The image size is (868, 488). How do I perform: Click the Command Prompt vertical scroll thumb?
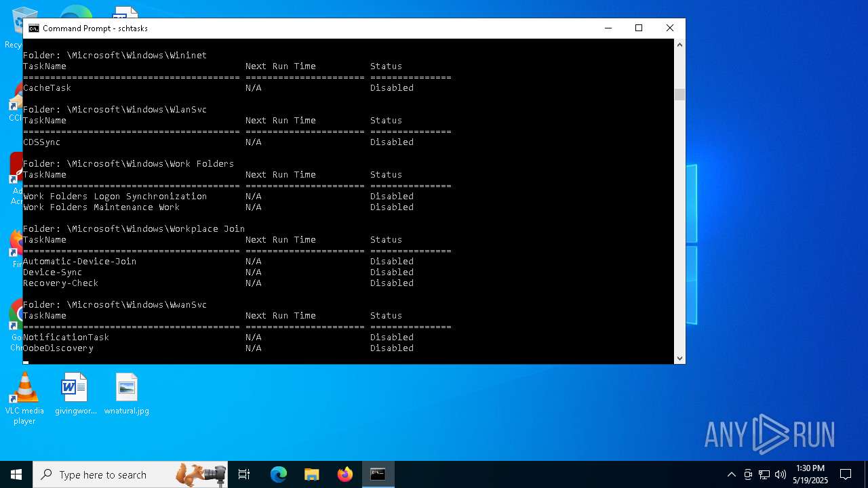tap(679, 94)
